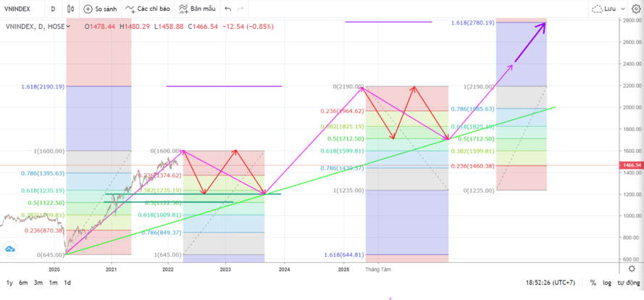Open the D timeframe interval dropdown

click(53, 9)
